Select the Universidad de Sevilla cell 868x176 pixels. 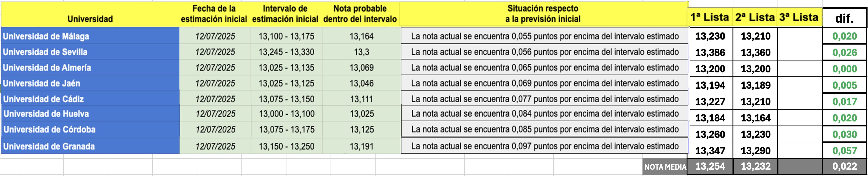(90, 52)
